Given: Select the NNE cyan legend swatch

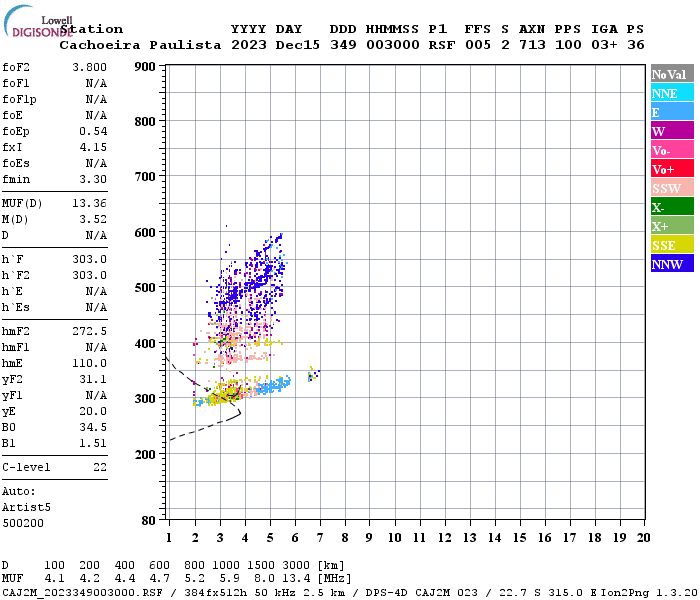Looking at the screenshot, I should 672,92.
